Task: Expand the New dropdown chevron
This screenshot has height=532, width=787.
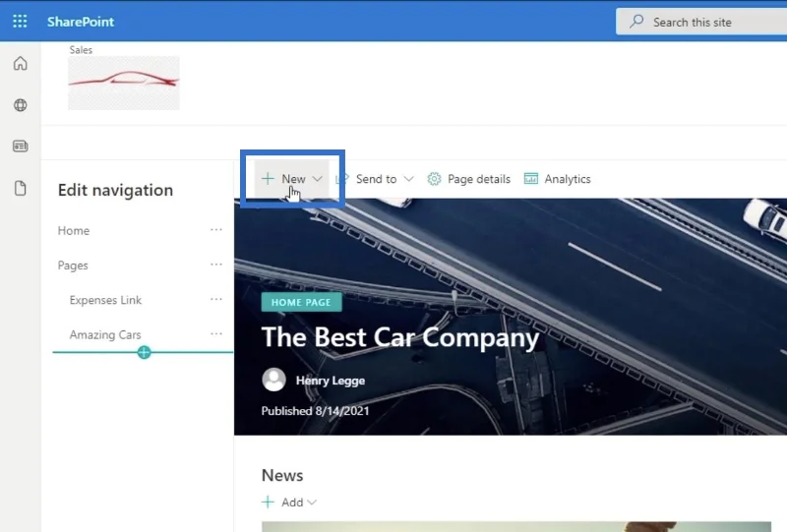Action: point(317,179)
